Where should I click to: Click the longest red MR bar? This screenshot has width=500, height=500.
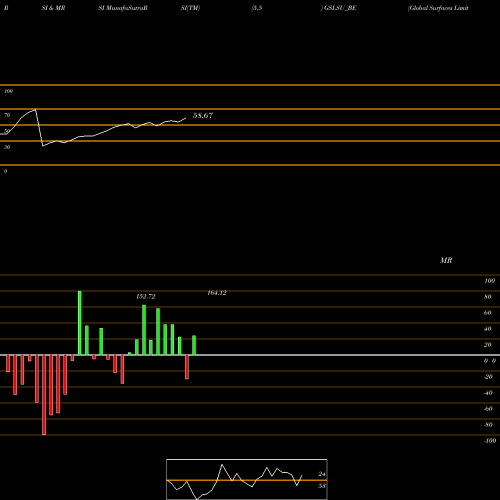[44, 395]
